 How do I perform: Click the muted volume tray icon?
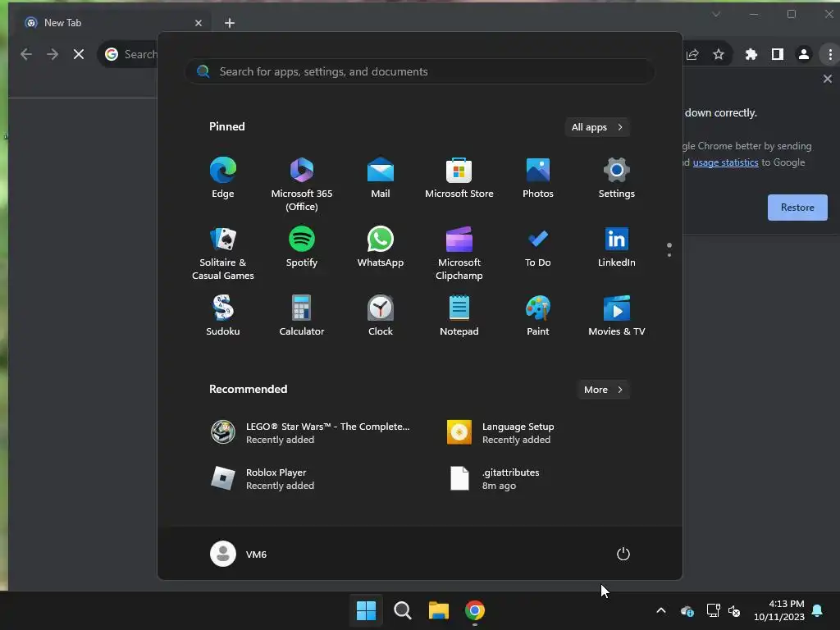(x=734, y=610)
